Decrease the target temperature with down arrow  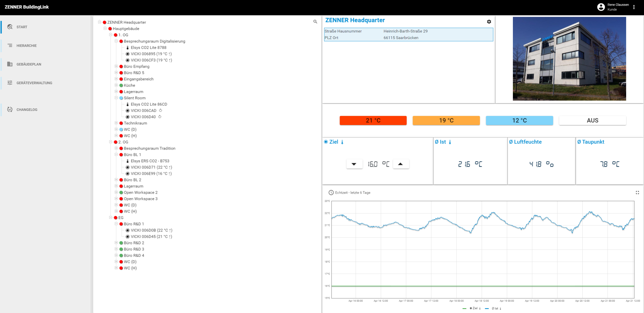pyautogui.click(x=354, y=164)
